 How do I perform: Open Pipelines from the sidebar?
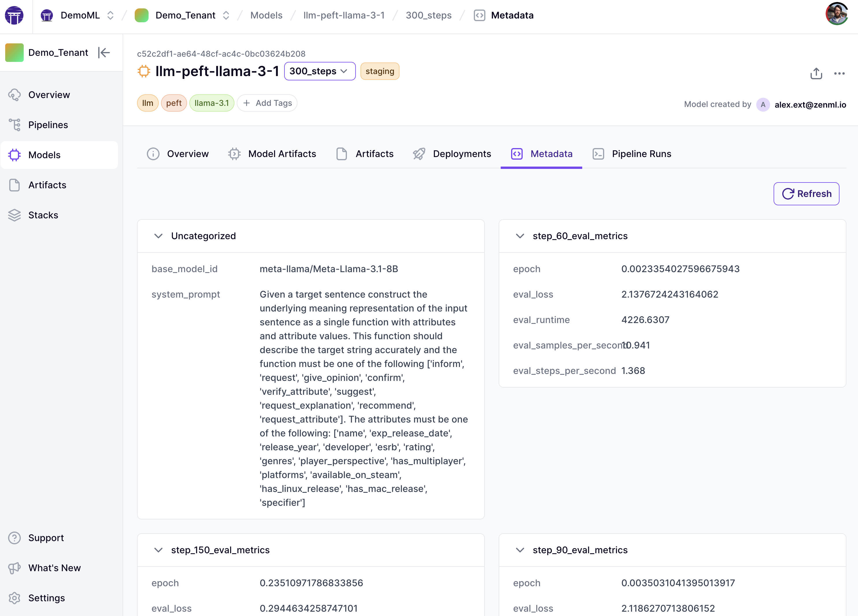pos(48,124)
